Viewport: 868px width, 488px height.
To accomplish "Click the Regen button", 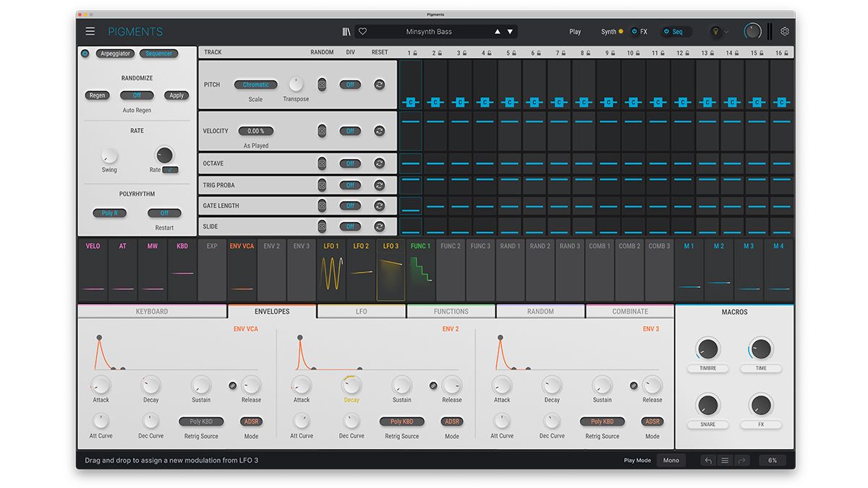I will pyautogui.click(x=97, y=95).
